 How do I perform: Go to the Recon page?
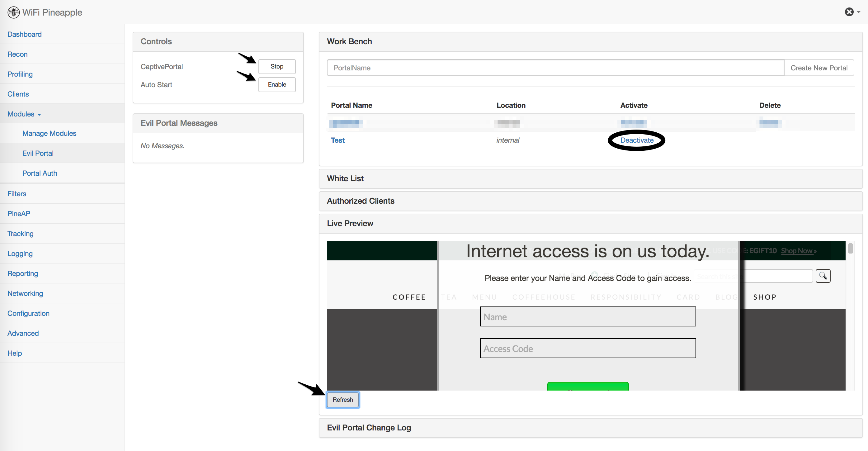pos(17,54)
